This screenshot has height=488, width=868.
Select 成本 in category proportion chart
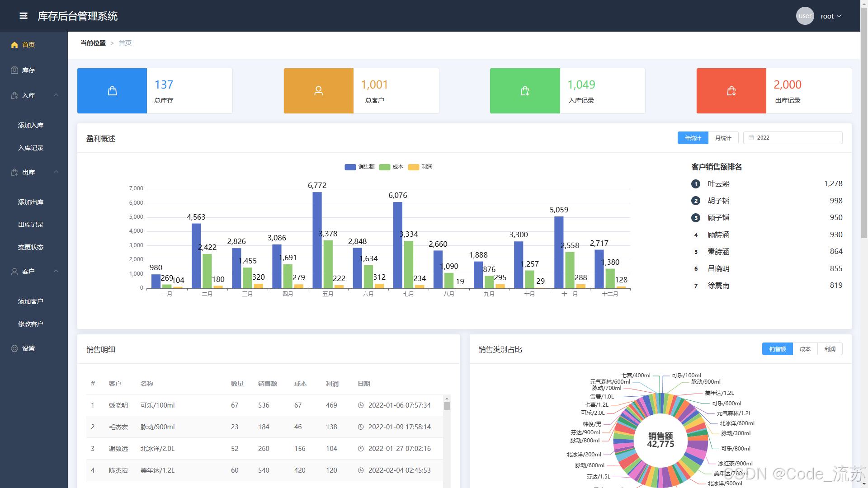pyautogui.click(x=805, y=349)
